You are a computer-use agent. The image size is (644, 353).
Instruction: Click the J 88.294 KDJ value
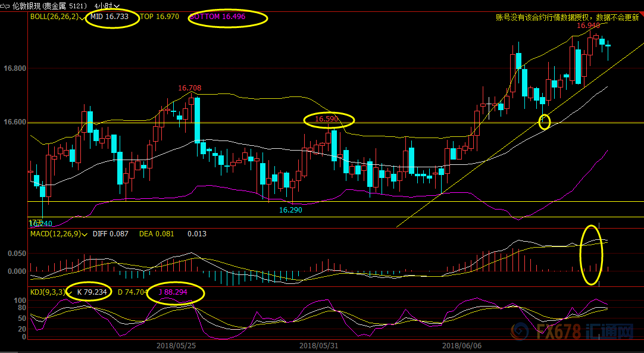coord(173,292)
